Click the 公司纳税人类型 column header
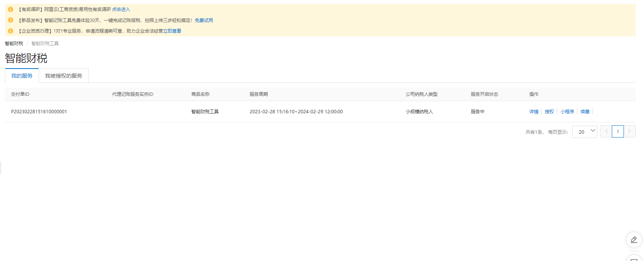 pyautogui.click(x=421, y=94)
